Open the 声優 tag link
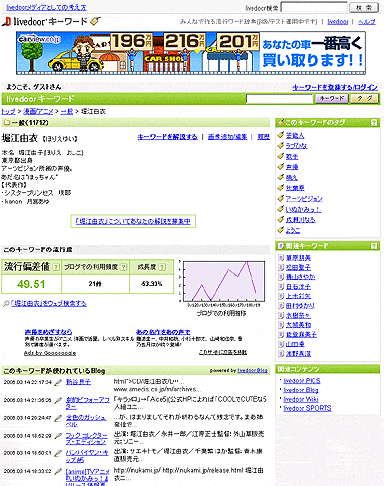This screenshot has width=384, height=486. coord(292,167)
